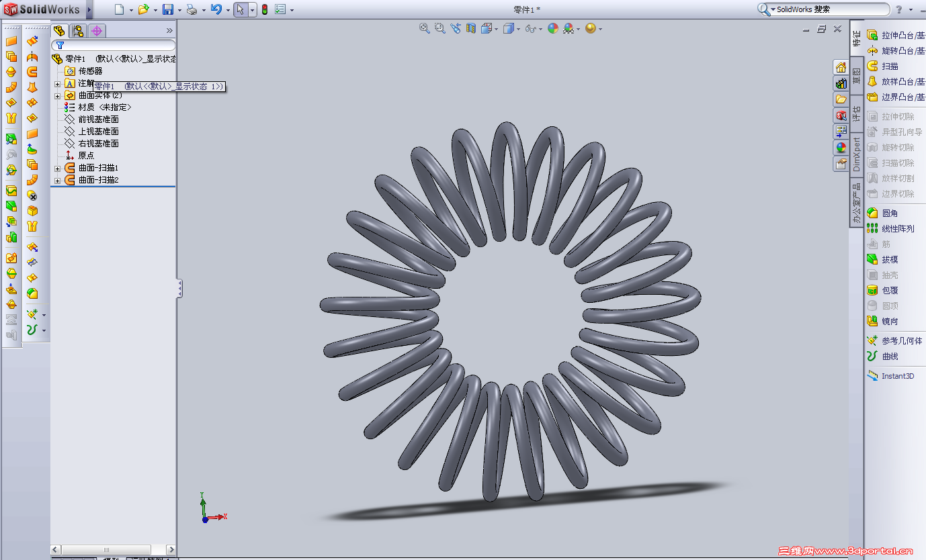
Task: Click the 包覆 wrap icon
Action: (873, 291)
